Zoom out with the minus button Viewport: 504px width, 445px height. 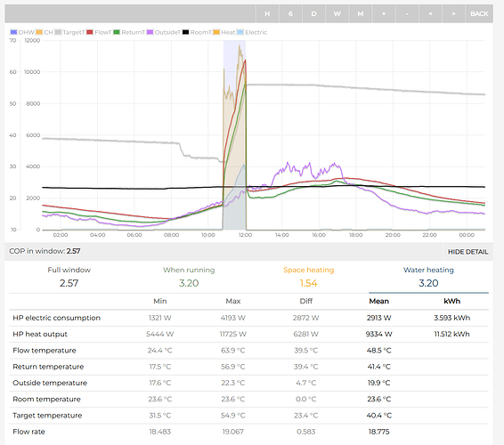407,13
